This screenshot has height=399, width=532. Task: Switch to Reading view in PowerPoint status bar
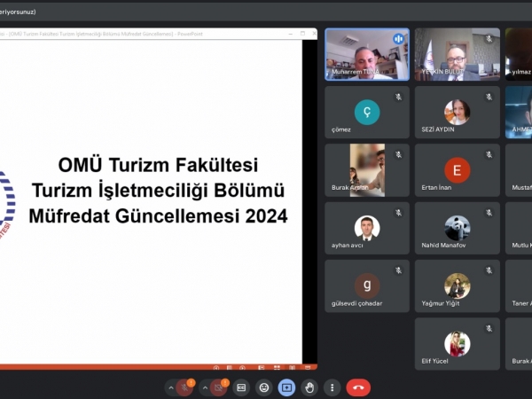(292, 368)
